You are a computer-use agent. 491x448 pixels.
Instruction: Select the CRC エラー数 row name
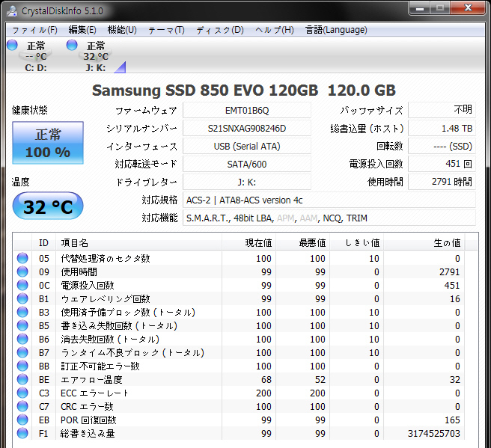tap(87, 406)
